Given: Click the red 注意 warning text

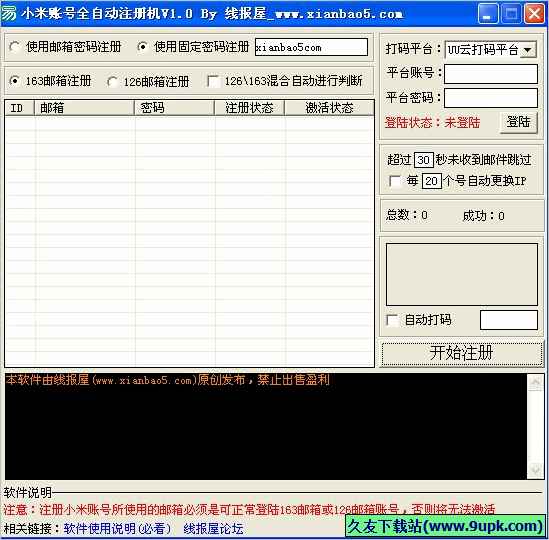Looking at the screenshot, I should [249, 509].
